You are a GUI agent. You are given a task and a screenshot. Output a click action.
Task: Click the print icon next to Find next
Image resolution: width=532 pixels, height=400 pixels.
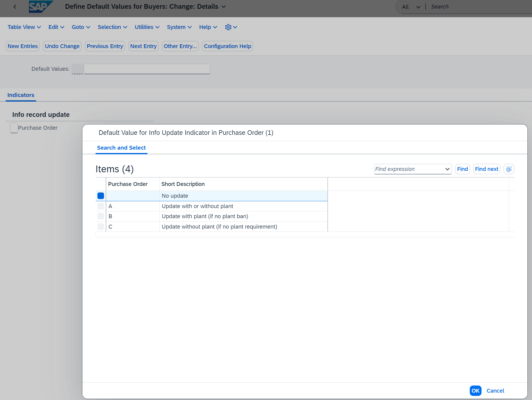coord(509,169)
